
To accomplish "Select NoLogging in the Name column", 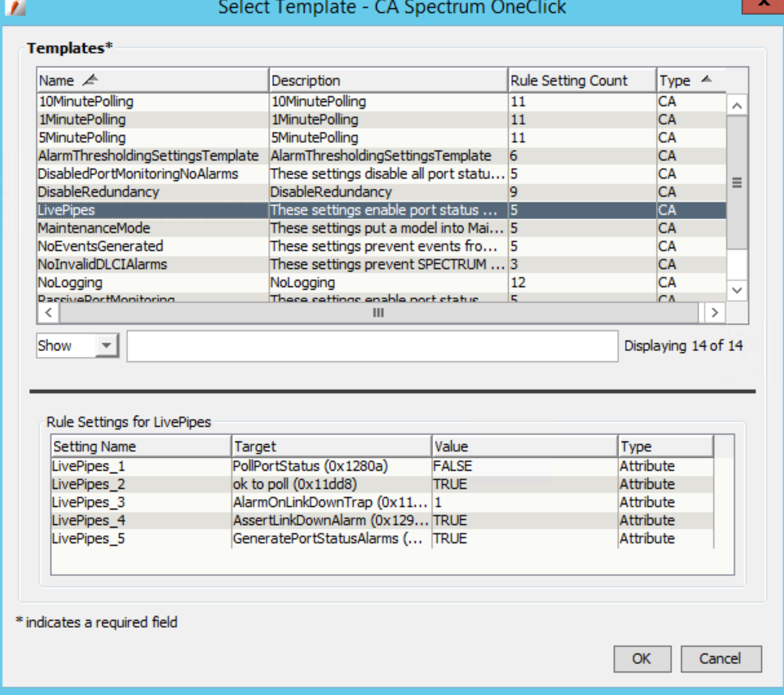I will point(70,282).
